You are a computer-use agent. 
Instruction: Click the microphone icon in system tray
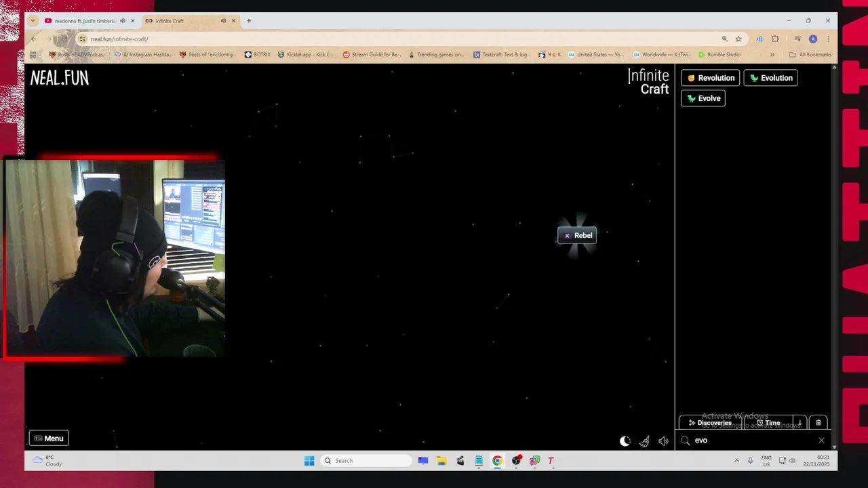click(750, 461)
